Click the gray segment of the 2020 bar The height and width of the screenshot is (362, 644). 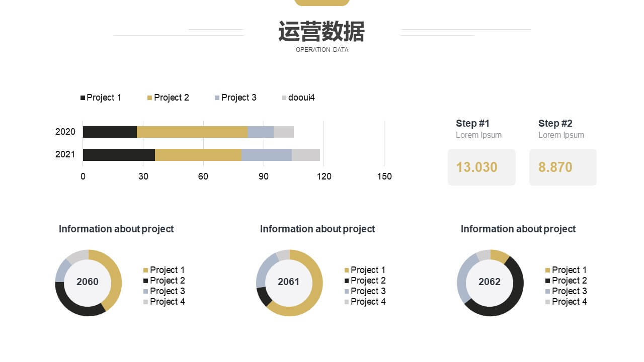click(x=284, y=132)
